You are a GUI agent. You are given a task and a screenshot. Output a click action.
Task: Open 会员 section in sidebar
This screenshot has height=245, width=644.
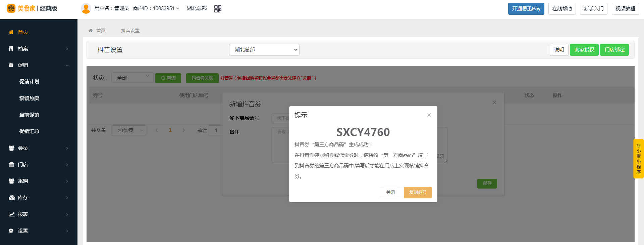point(39,148)
